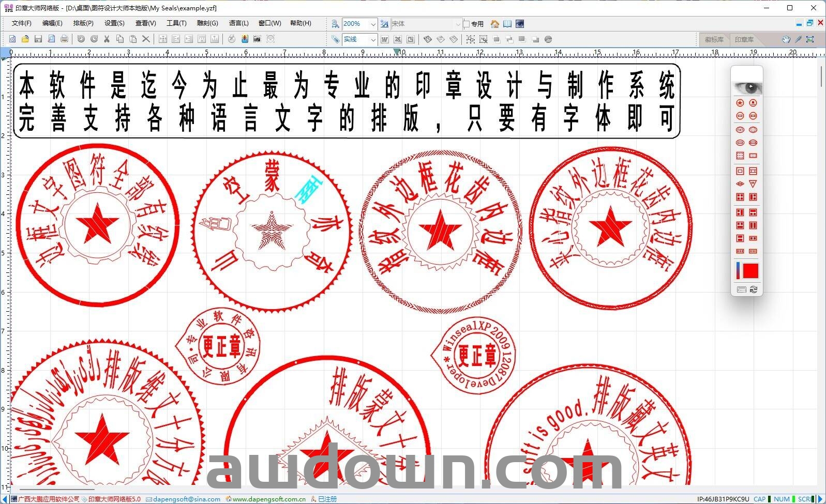Click the refresh icon at palette bottom
This screenshot has height=504, width=826.
pyautogui.click(x=754, y=289)
